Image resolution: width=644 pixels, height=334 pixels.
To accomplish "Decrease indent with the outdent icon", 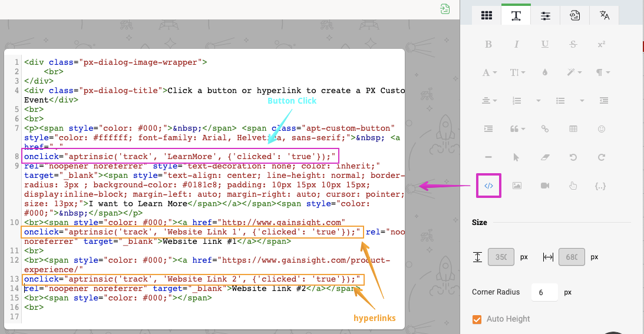I will coord(604,101).
